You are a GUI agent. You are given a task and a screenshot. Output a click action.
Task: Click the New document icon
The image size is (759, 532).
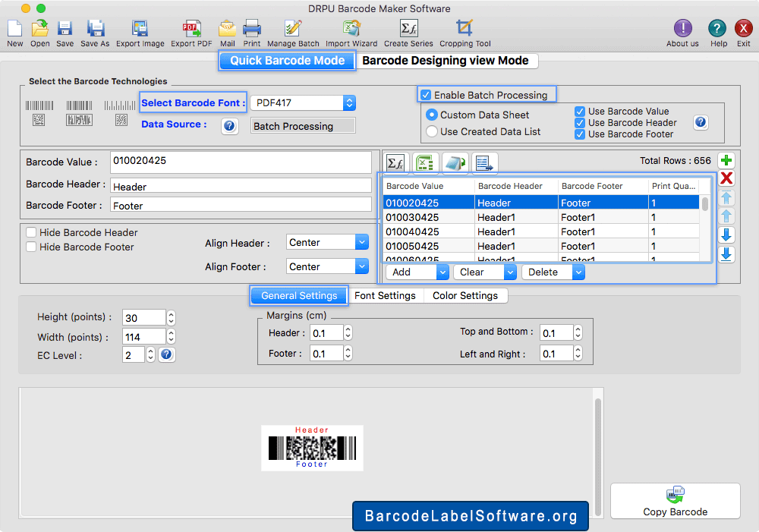(x=14, y=29)
